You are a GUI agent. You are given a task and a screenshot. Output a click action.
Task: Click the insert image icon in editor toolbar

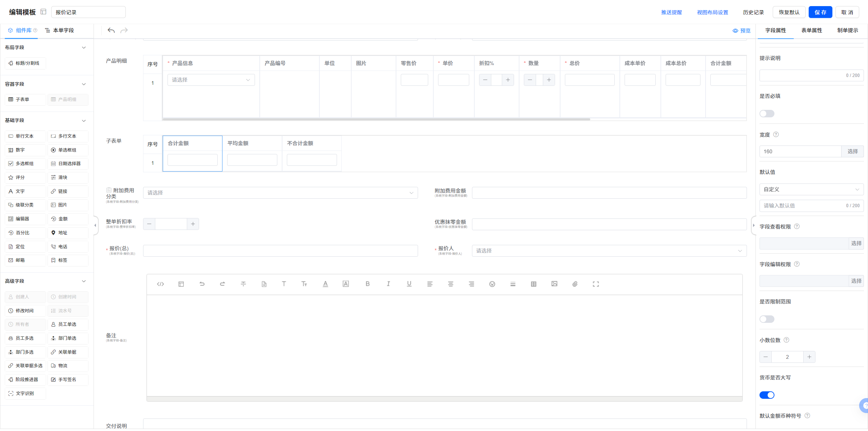[554, 284]
